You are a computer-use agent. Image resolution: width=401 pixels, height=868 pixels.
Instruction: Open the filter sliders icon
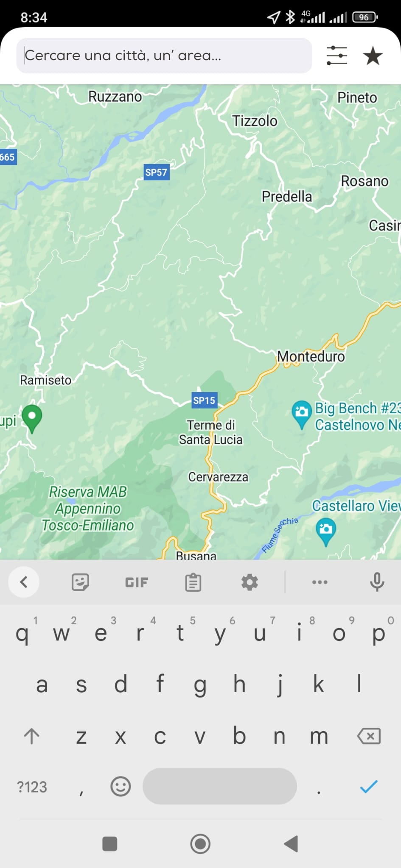(x=337, y=56)
